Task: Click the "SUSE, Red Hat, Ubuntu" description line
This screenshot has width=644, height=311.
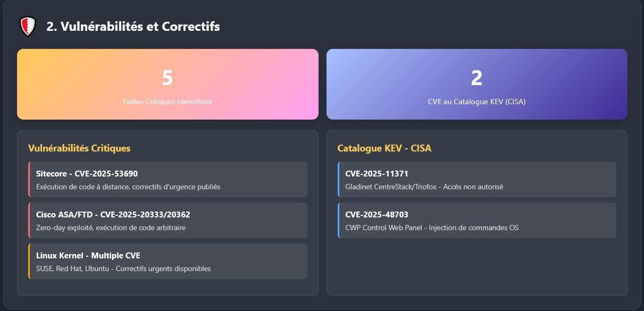Action: [123, 268]
